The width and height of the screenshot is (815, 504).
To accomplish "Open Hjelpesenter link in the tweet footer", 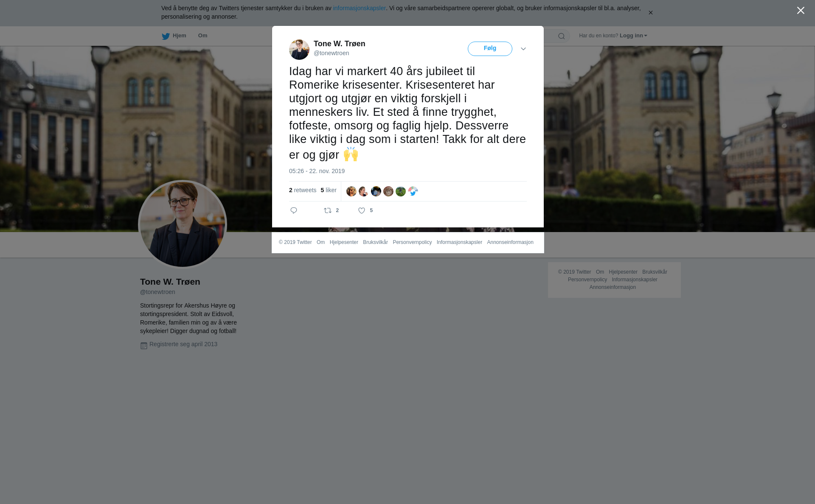I will coord(344,242).
